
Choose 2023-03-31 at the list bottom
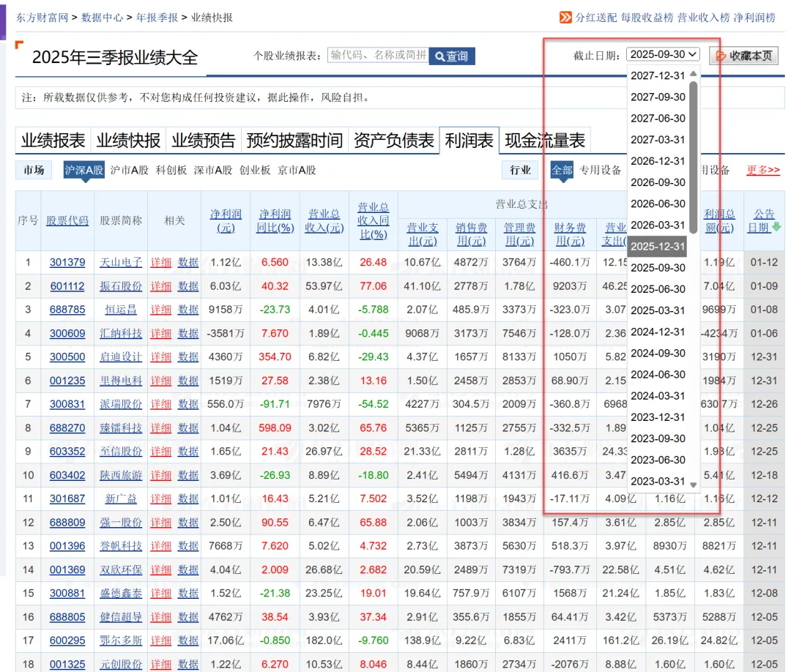click(658, 482)
